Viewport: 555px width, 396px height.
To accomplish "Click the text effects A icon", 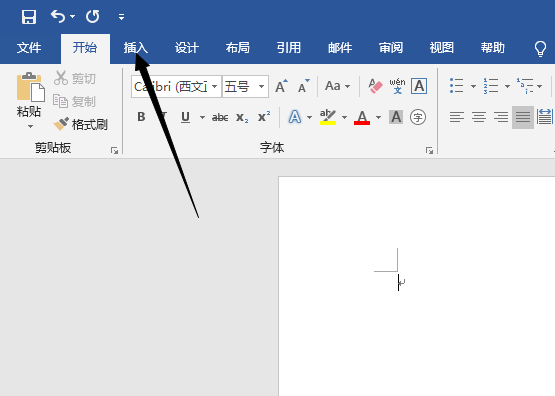I will [295, 117].
